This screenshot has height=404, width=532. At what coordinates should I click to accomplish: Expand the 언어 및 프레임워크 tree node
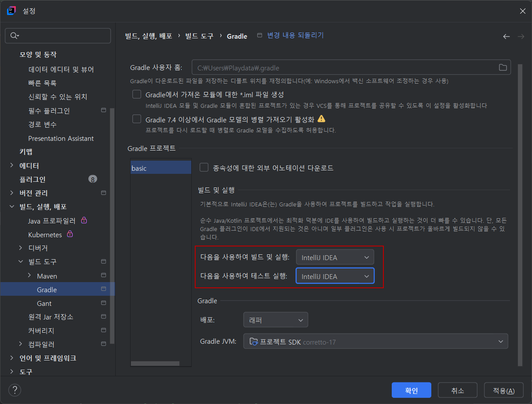tap(12, 358)
